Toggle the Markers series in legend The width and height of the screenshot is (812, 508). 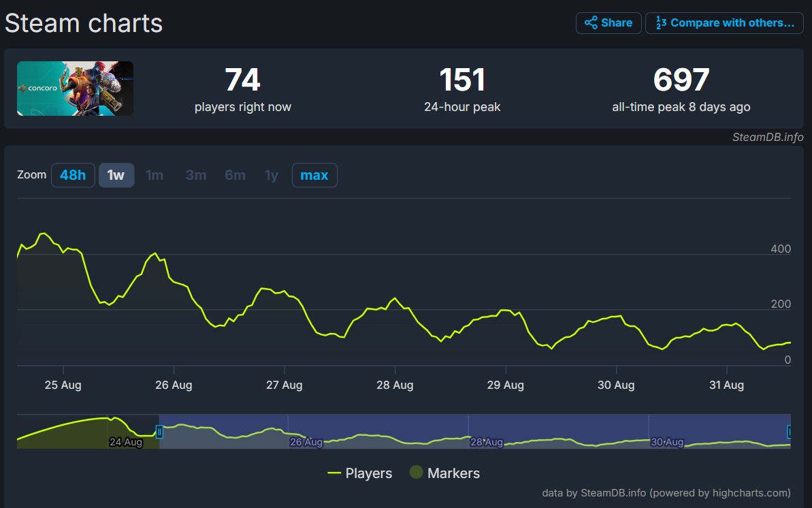pos(445,473)
